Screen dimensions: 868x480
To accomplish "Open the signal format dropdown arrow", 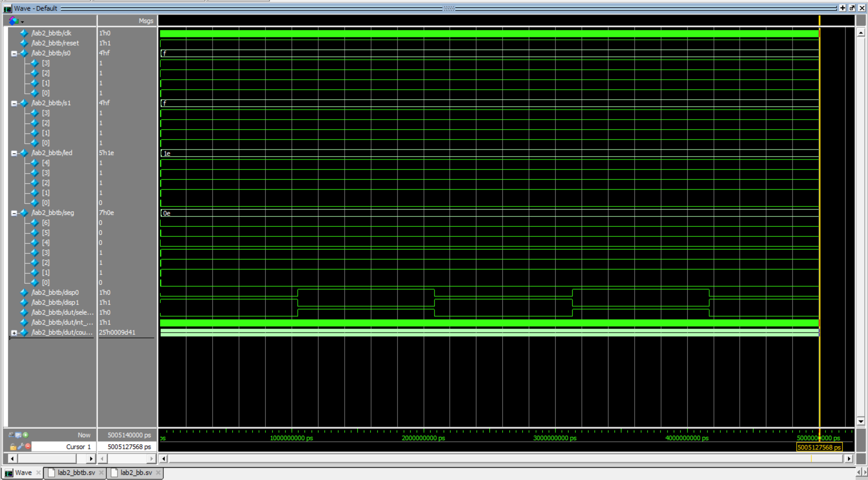I will pos(22,22).
